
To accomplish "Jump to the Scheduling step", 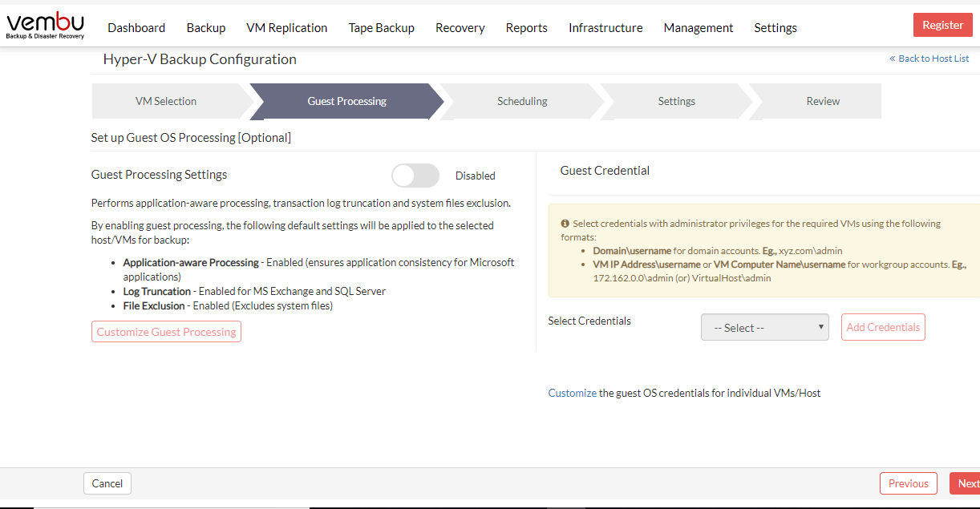I will point(522,101).
